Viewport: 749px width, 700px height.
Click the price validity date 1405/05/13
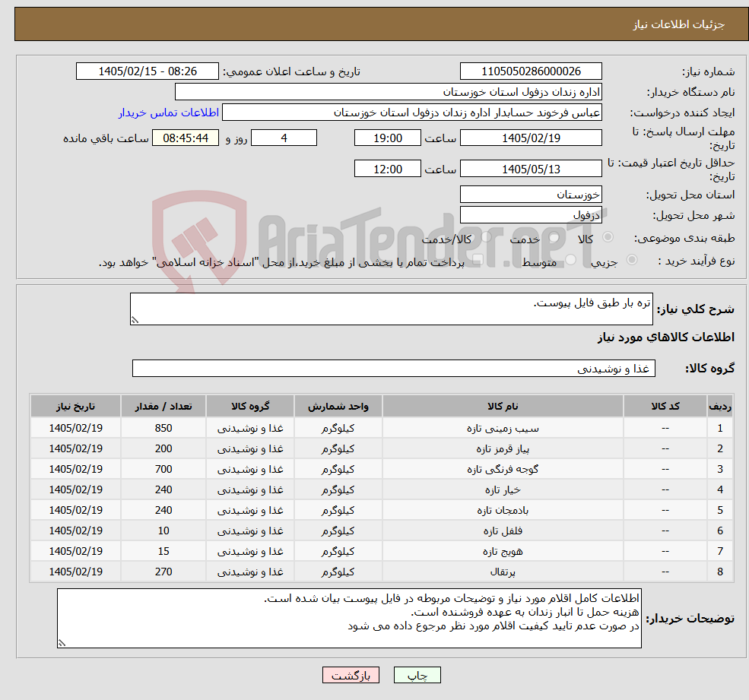pos(531,169)
